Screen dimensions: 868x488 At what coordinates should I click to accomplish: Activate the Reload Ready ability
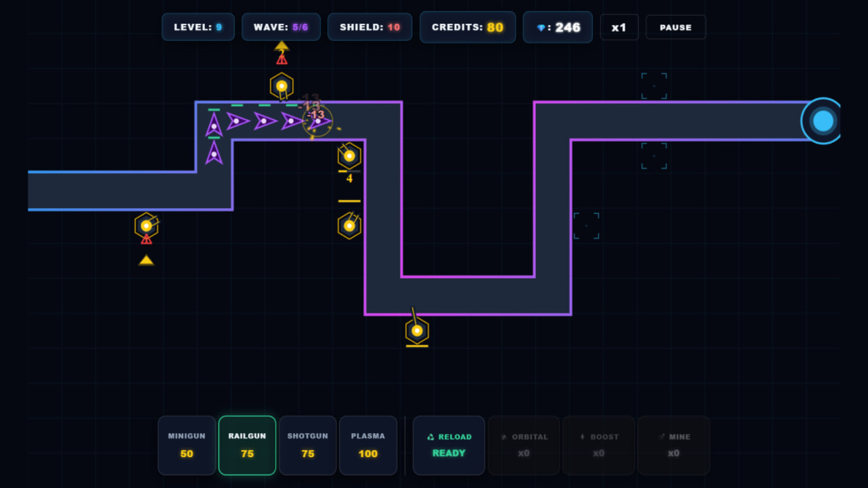coord(449,445)
